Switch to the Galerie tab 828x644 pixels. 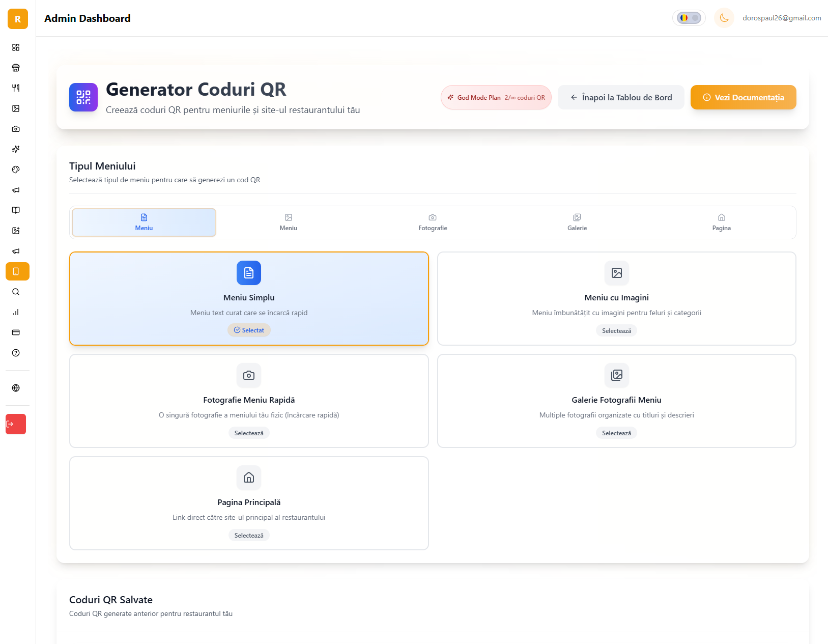(x=577, y=222)
